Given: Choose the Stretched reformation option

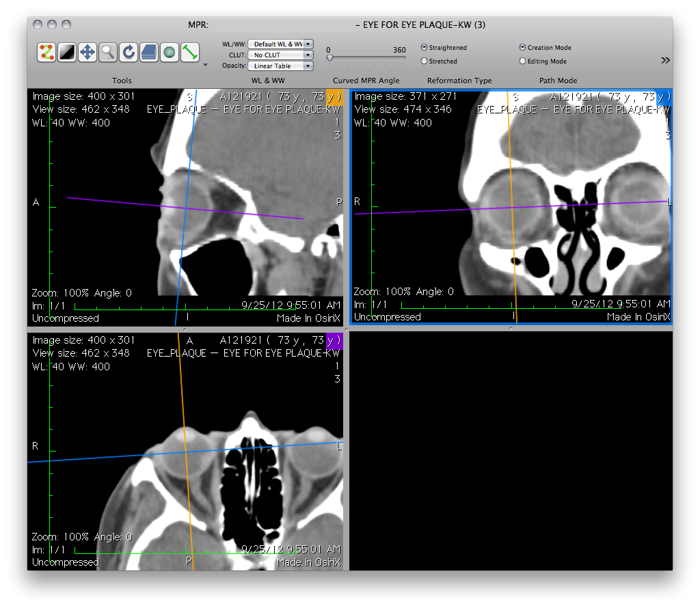Looking at the screenshot, I should click(x=425, y=61).
